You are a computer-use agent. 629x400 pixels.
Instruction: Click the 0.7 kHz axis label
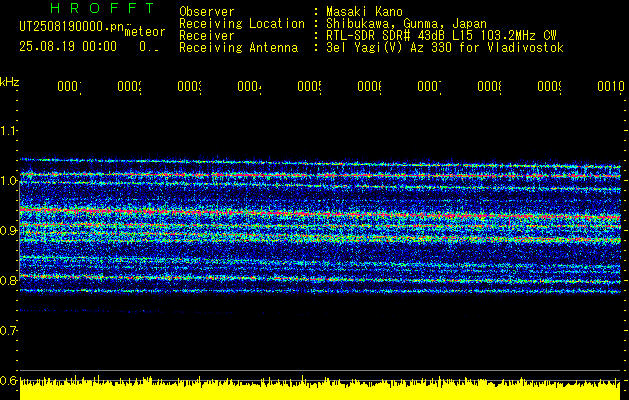click(9, 330)
